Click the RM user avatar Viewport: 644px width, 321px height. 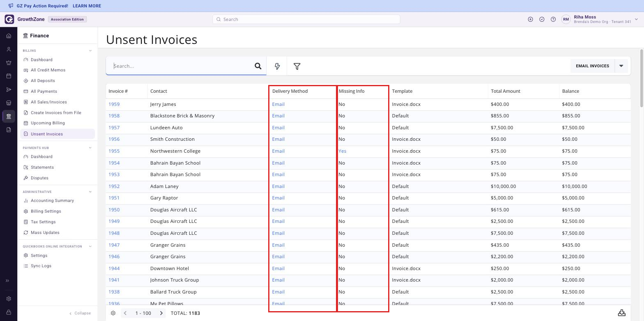[566, 19]
